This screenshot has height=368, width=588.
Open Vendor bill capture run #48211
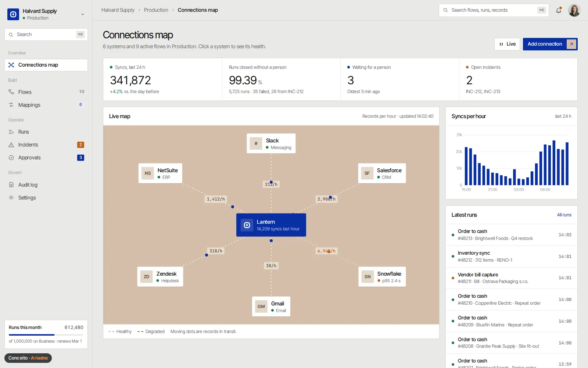[511, 278]
